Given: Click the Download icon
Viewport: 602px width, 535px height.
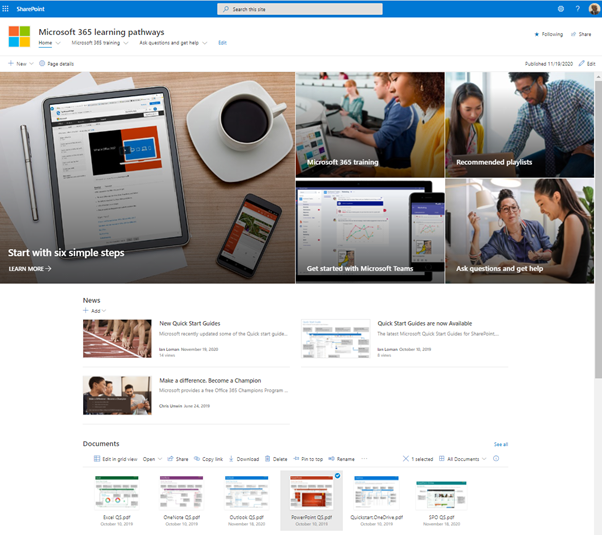Looking at the screenshot, I should pyautogui.click(x=231, y=459).
